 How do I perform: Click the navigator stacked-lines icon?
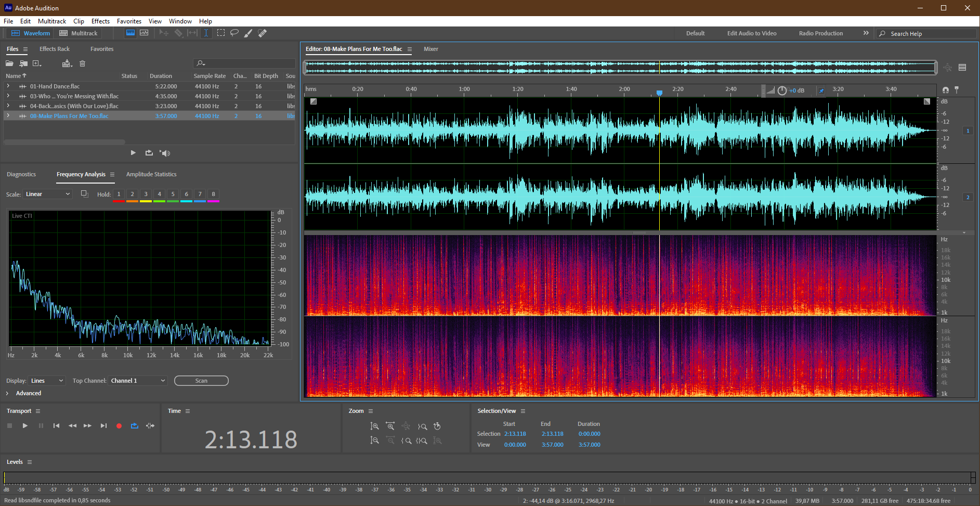point(962,67)
